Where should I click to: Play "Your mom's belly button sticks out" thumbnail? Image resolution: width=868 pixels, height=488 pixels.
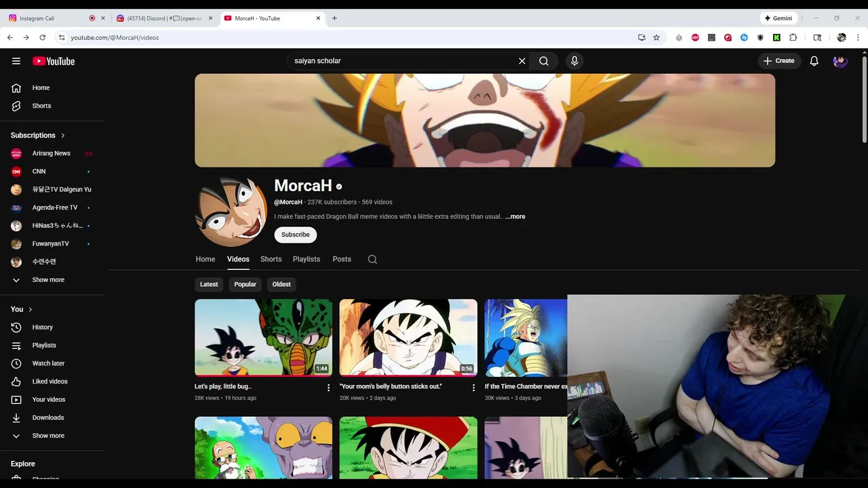pos(408,338)
